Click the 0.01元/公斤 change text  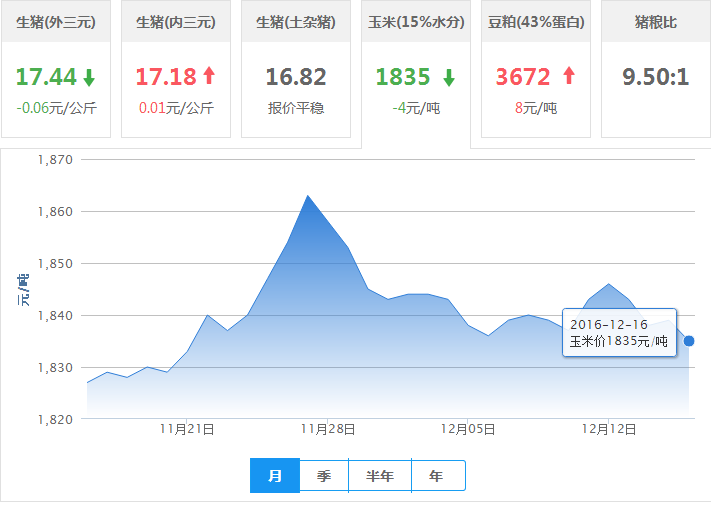176,108
